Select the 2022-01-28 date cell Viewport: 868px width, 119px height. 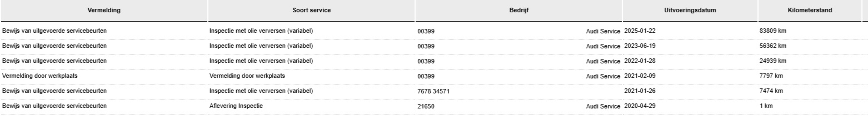tap(640, 61)
